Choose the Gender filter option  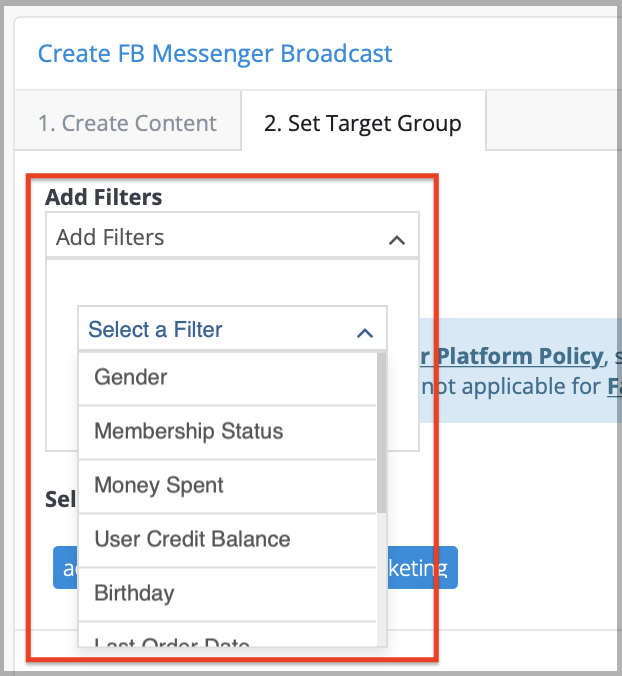tap(228, 378)
